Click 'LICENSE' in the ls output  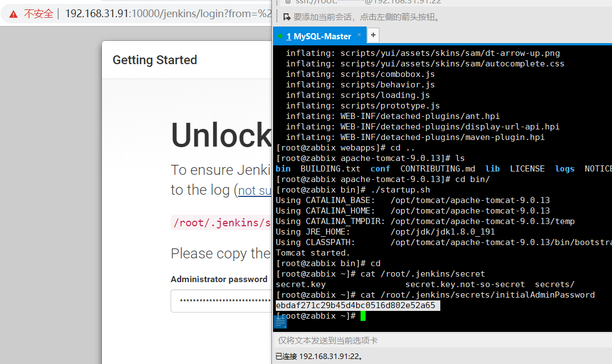pos(527,169)
